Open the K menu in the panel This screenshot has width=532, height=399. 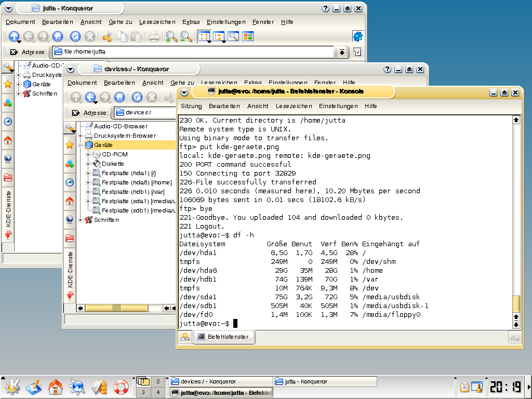(12, 387)
